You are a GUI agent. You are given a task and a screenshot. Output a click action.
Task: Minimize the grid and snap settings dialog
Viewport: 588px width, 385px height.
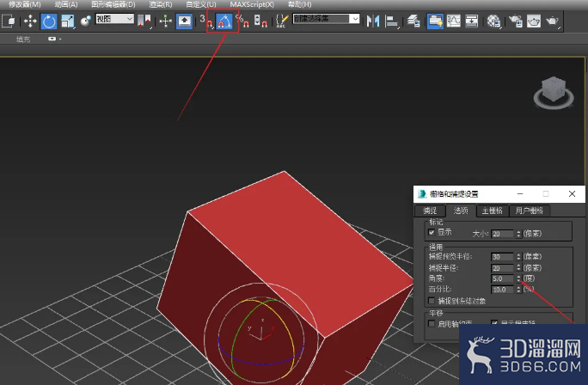click(520, 194)
